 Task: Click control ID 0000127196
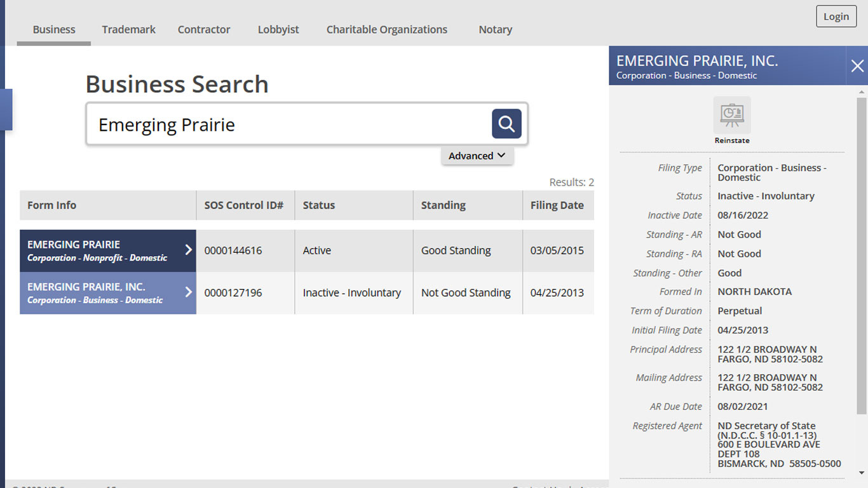pos(233,293)
